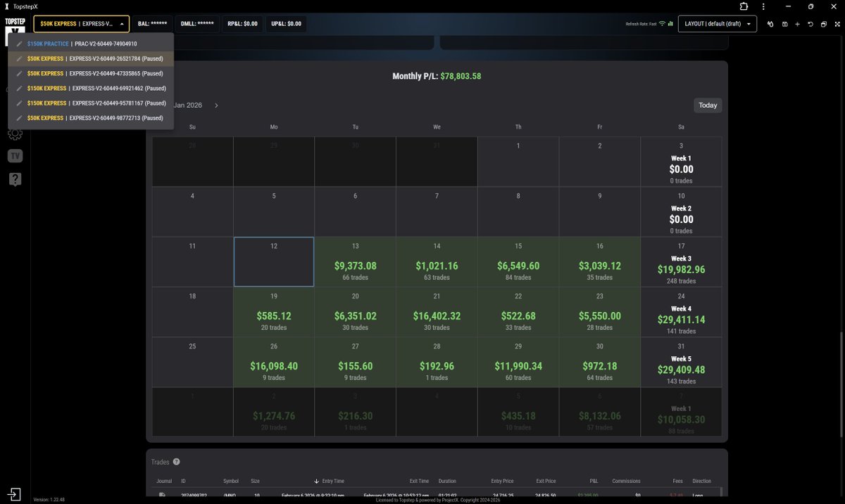
Task: Click the DMLL masked value box
Action: click(x=197, y=24)
